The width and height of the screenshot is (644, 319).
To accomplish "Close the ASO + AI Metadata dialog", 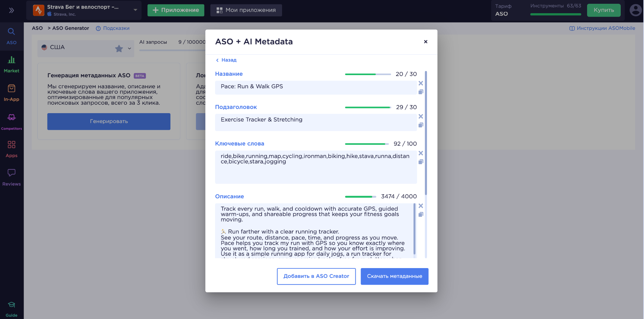I will 425,41.
